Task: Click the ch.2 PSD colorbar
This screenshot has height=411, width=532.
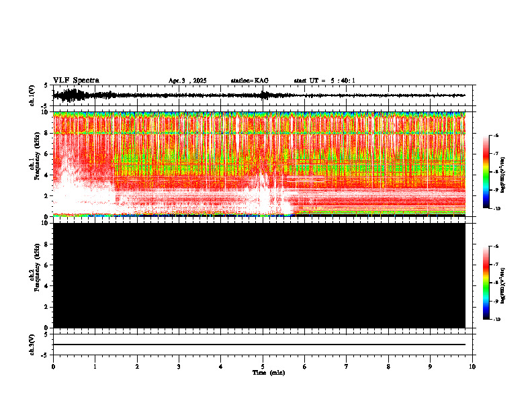Action: click(x=486, y=283)
